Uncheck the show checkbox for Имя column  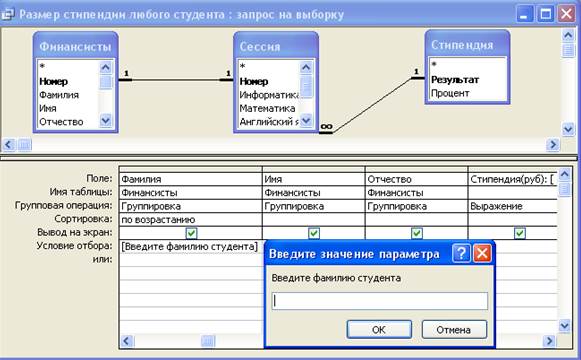click(x=314, y=233)
